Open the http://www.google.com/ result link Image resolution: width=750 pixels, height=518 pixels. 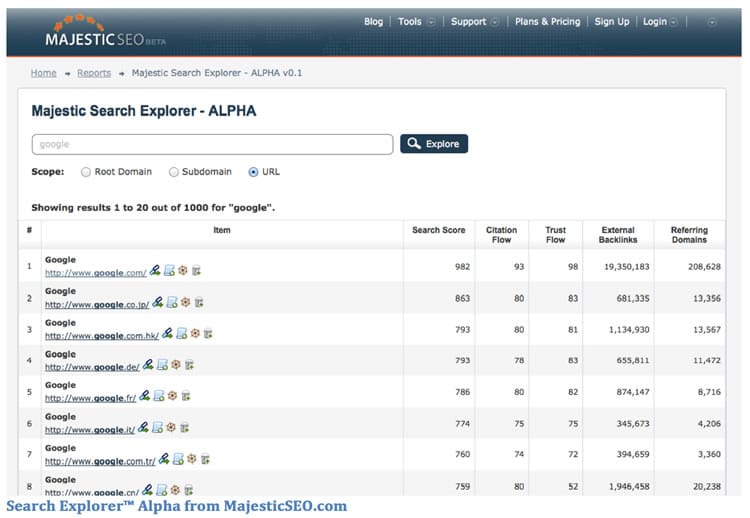[96, 273]
